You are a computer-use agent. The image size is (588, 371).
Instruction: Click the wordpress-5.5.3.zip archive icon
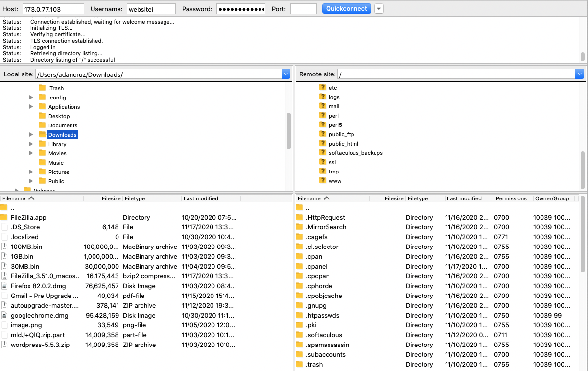4,345
